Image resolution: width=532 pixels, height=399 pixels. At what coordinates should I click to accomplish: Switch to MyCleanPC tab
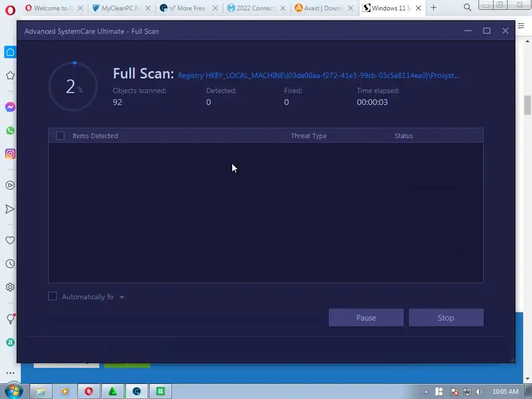(117, 8)
